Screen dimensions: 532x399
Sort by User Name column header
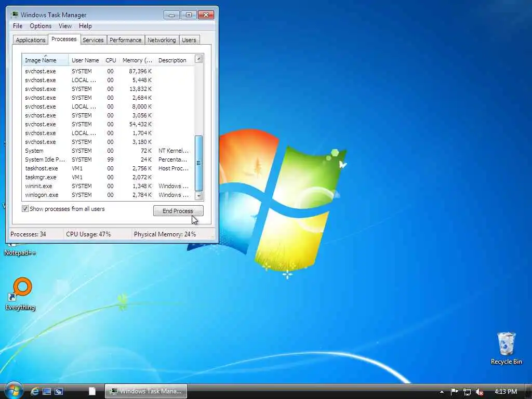click(85, 60)
